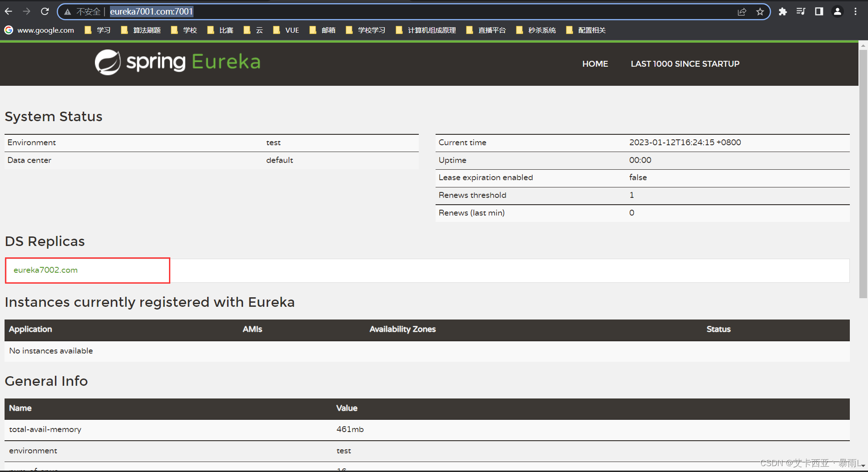The width and height of the screenshot is (868, 472).
Task: Open the 算法刷题 bookmark folder
Action: pyautogui.click(x=141, y=30)
